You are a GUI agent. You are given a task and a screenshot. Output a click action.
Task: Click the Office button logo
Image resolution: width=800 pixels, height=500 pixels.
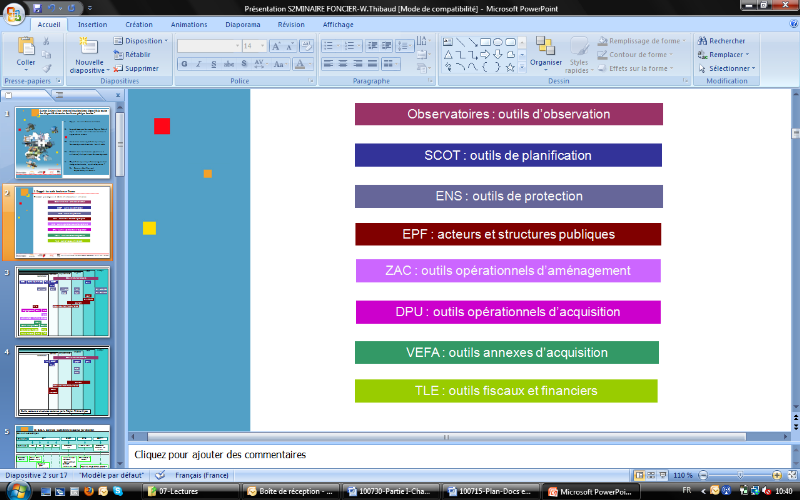(x=14, y=10)
